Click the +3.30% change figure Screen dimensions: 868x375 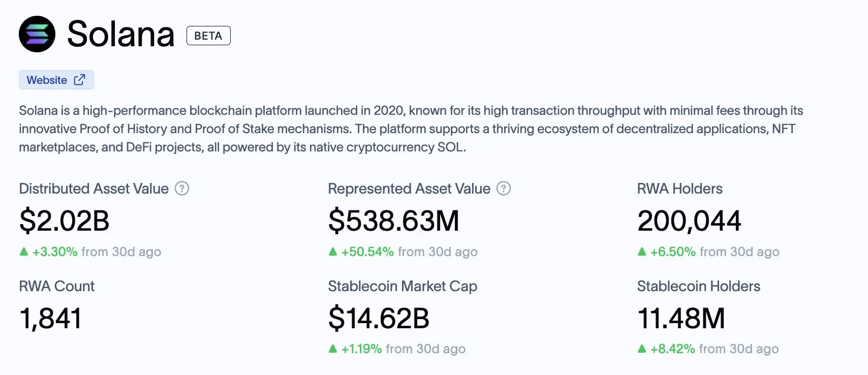coord(55,252)
